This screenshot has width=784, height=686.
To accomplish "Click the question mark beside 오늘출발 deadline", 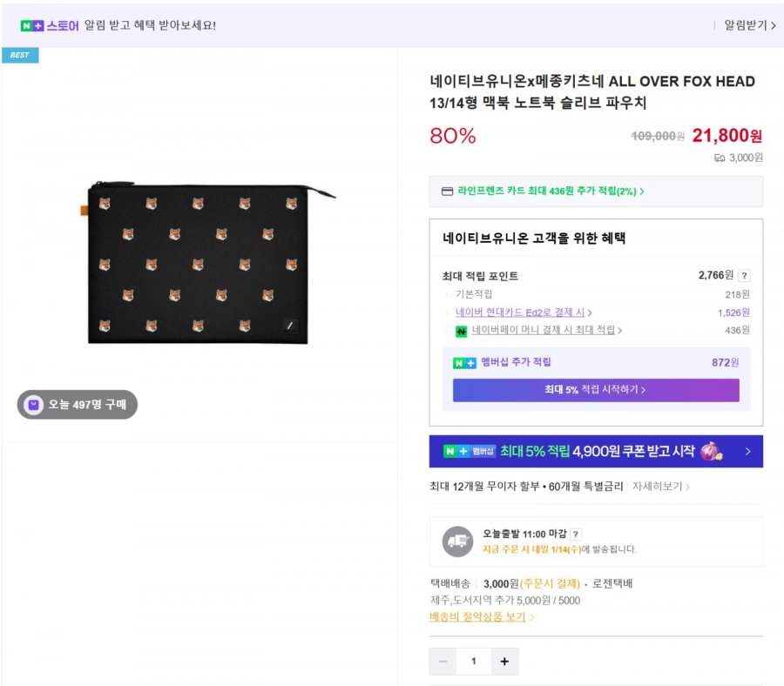I will (x=576, y=534).
